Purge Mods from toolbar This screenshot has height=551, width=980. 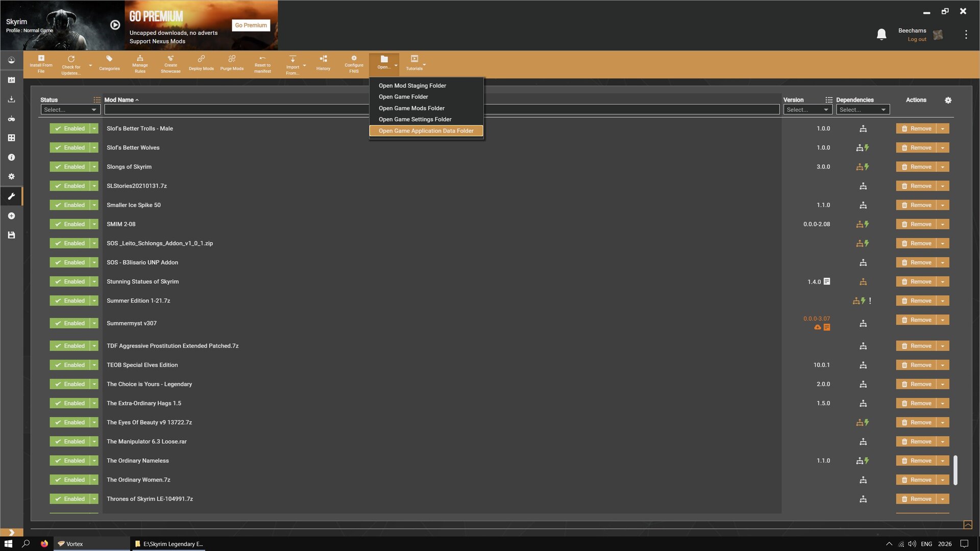232,63
